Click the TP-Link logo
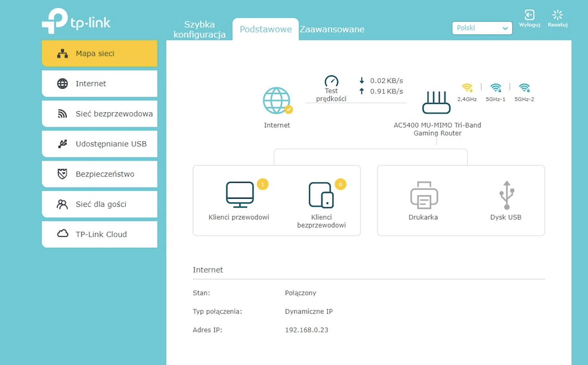Screen dimensions: 588x365 tap(76, 21)
